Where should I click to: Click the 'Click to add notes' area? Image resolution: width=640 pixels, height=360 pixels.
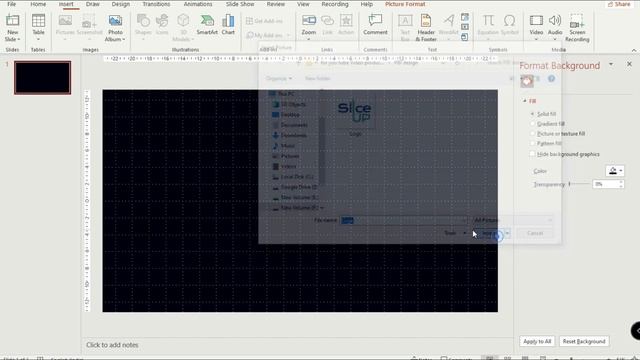tap(112, 345)
